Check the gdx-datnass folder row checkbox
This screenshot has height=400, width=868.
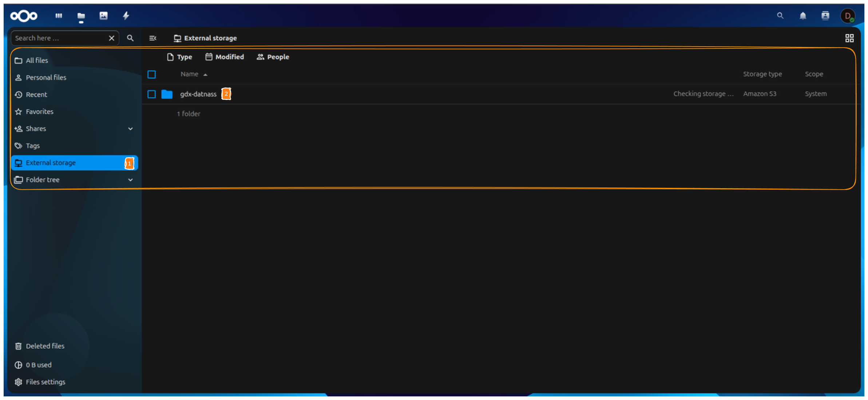click(151, 94)
